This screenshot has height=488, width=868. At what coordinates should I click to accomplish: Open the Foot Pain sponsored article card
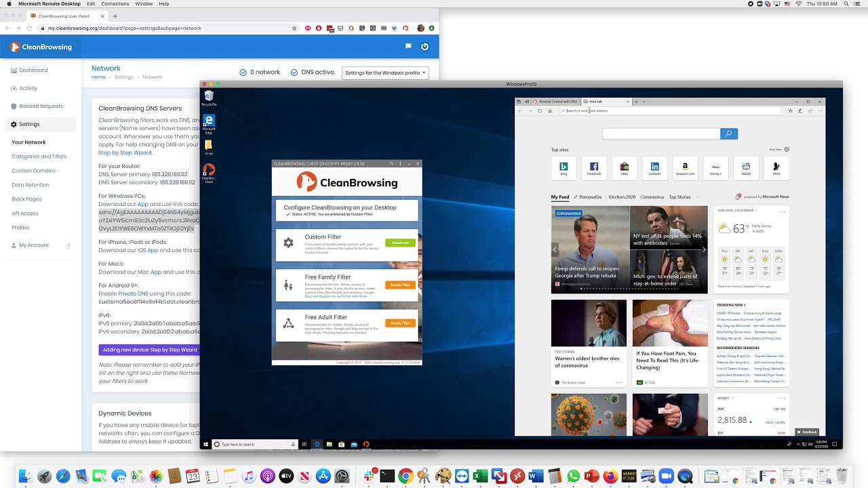click(x=670, y=344)
